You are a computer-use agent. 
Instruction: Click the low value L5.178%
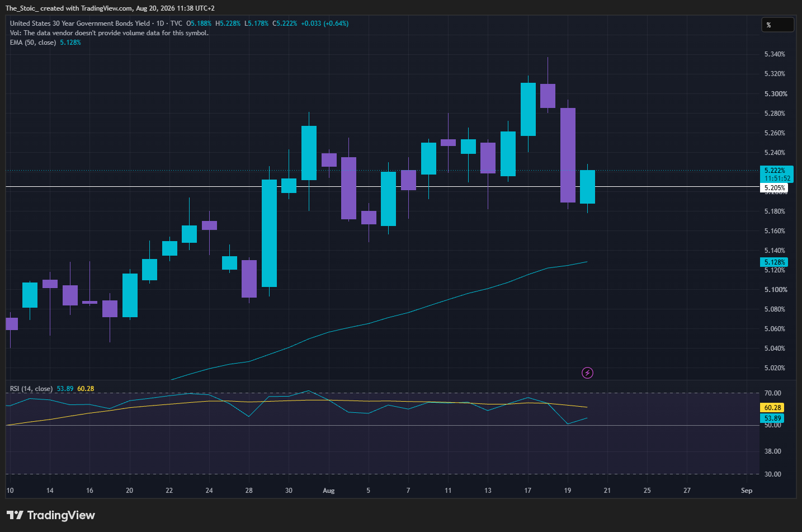[257, 23]
